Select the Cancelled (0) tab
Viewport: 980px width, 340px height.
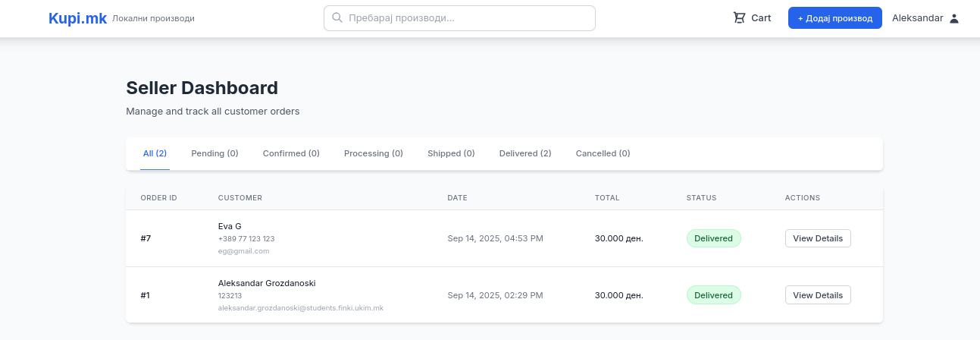coord(603,153)
